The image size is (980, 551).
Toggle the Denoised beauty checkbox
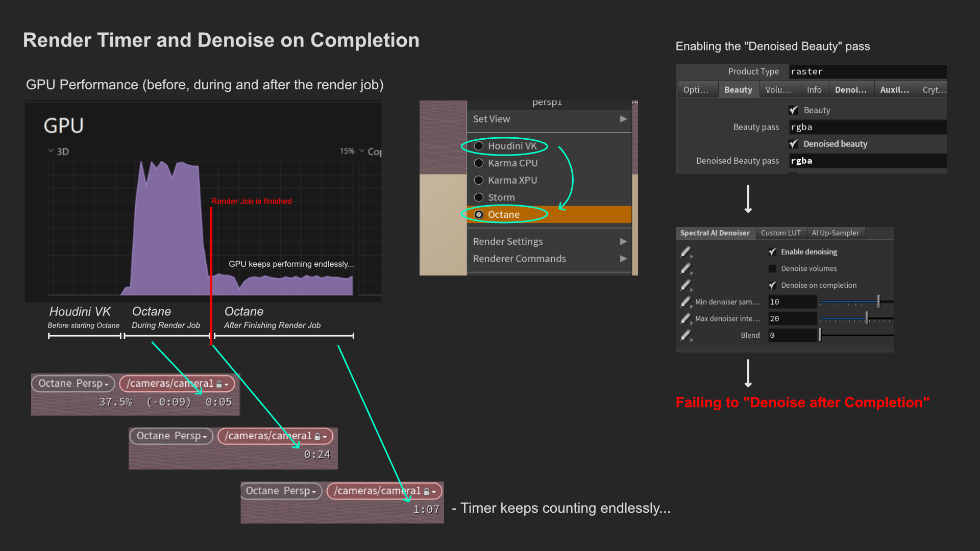point(793,144)
